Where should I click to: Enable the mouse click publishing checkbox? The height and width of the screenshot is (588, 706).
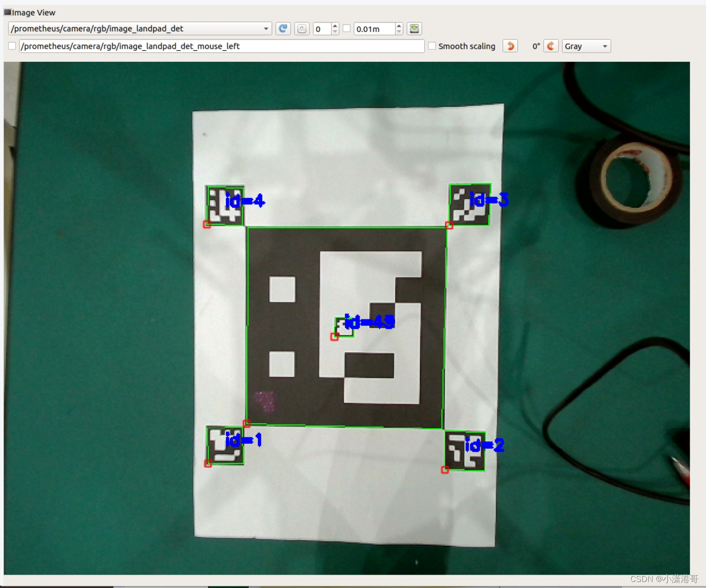[x=12, y=46]
